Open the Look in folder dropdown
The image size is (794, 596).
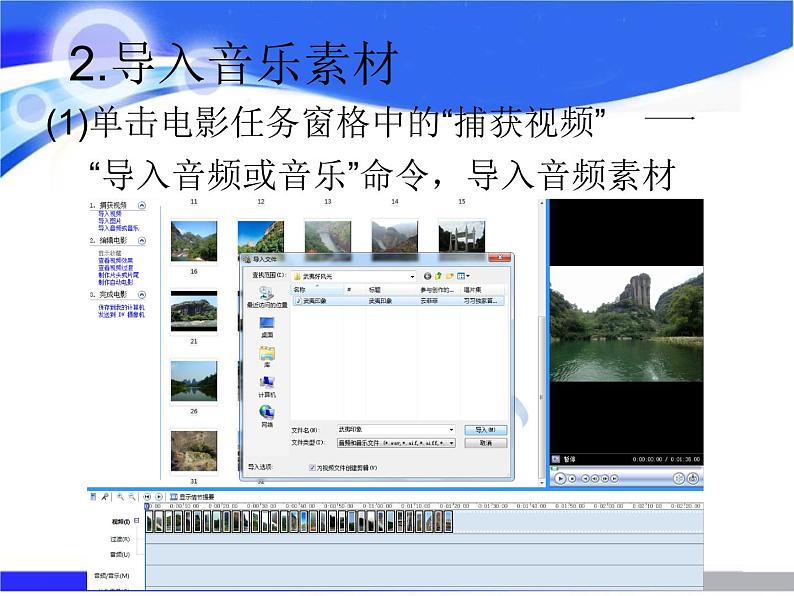[x=411, y=275]
